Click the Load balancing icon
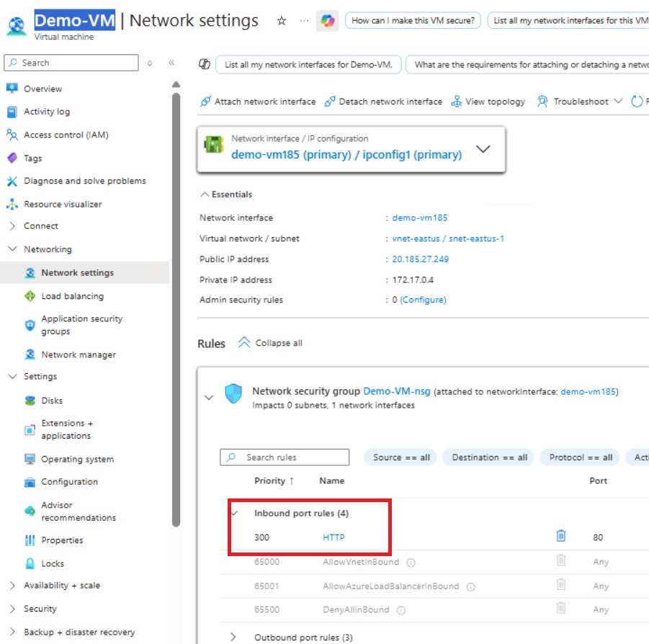This screenshot has width=649, height=644. click(x=30, y=296)
